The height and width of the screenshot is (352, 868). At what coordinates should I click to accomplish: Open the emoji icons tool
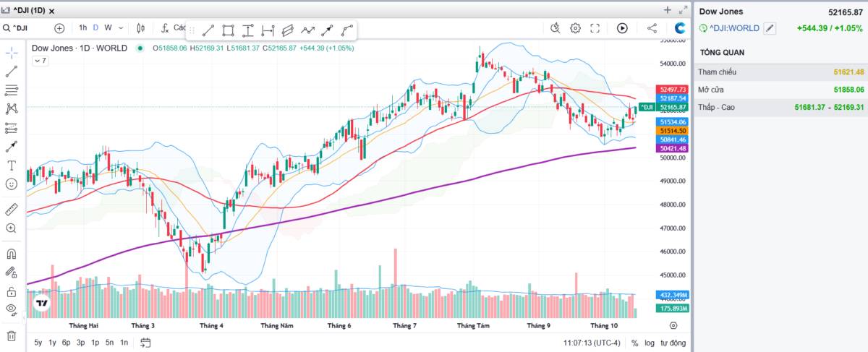pos(12,184)
